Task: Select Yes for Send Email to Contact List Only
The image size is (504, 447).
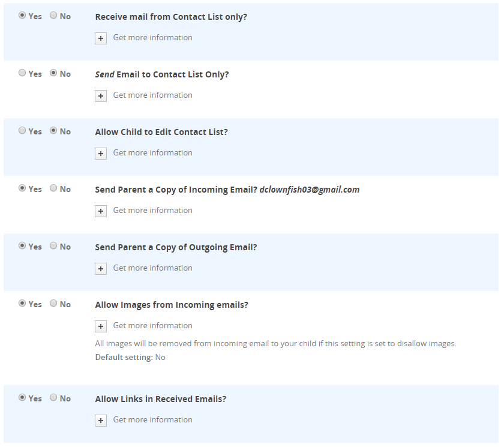Action: (22, 73)
